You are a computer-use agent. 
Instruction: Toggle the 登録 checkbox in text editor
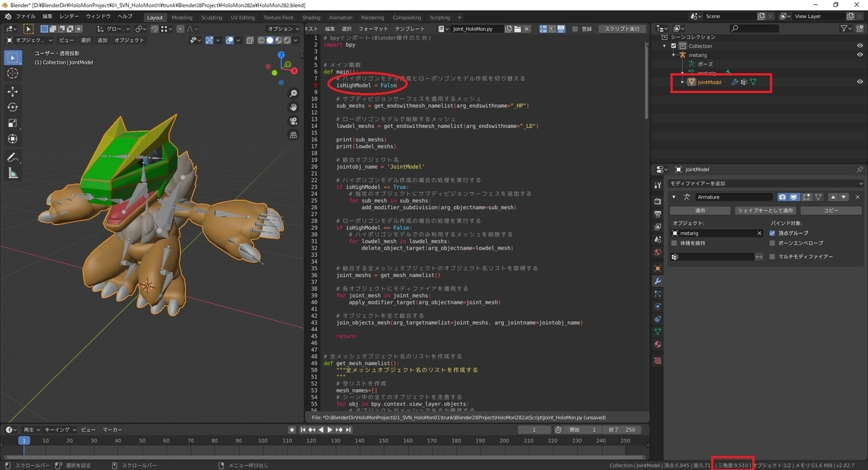(575, 28)
